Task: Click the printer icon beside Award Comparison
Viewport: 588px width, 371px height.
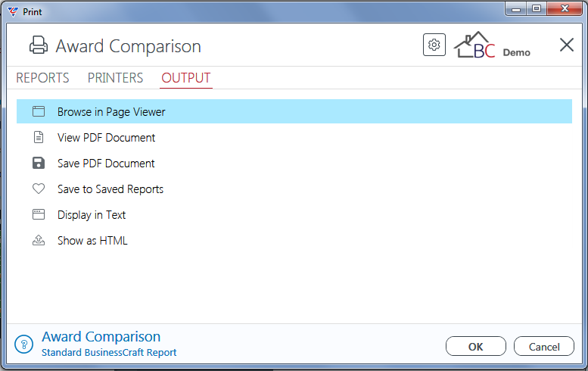Action: [39, 45]
